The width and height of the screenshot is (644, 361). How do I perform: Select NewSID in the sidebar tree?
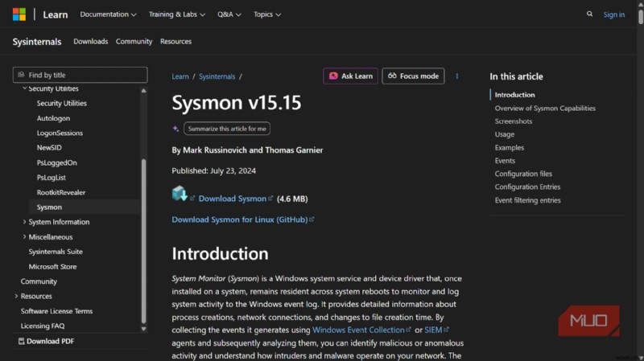click(49, 148)
